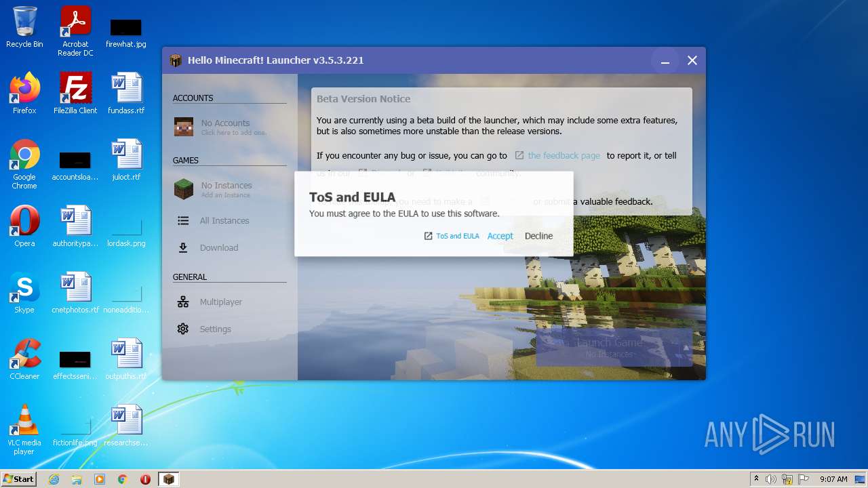Show hidden tray icons arrow
Screen dimensions: 868x488
click(756, 479)
